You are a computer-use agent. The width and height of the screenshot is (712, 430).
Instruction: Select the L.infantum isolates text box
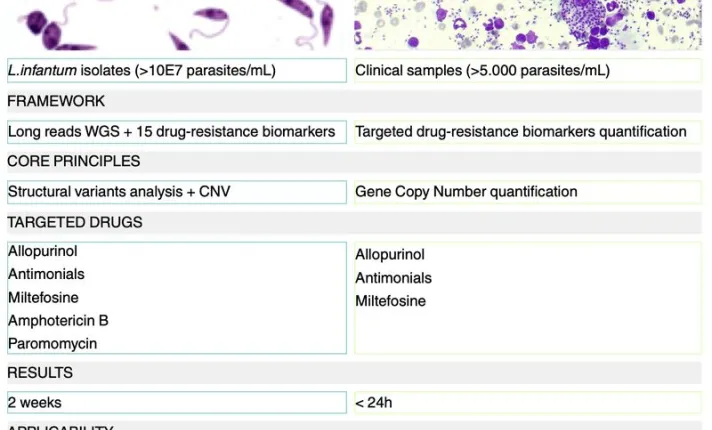[x=177, y=71]
